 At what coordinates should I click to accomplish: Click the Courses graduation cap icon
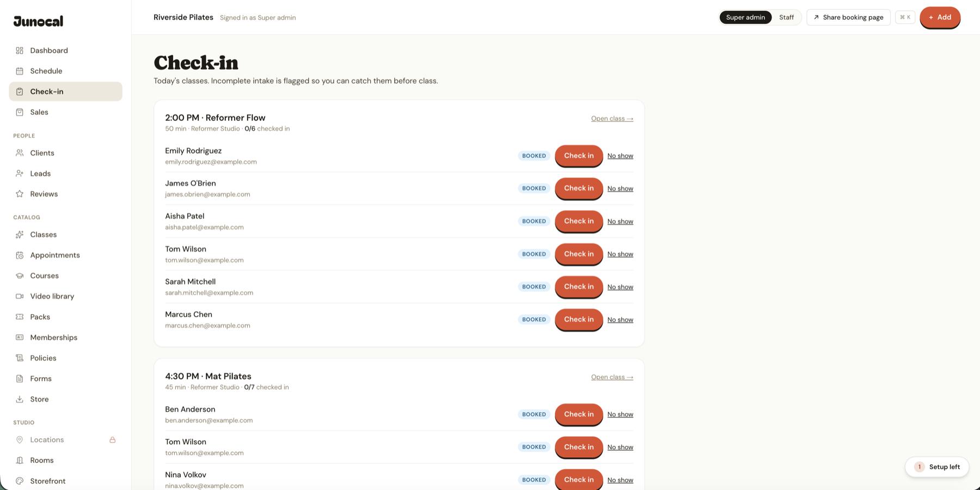[x=20, y=276]
